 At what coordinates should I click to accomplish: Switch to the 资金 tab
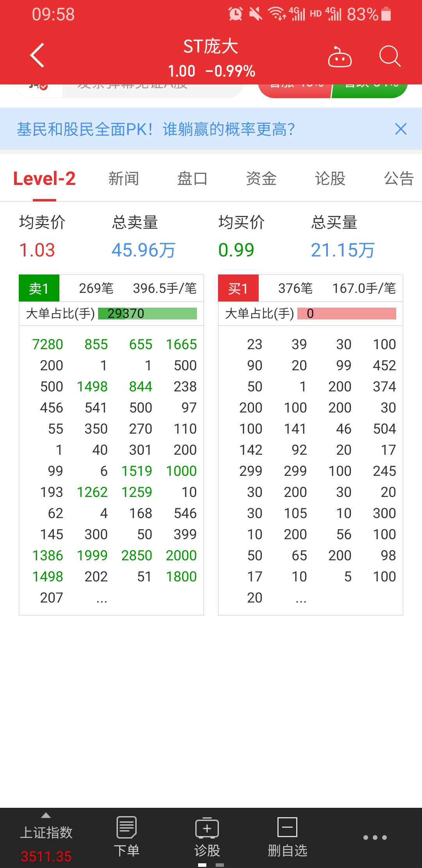(261, 179)
